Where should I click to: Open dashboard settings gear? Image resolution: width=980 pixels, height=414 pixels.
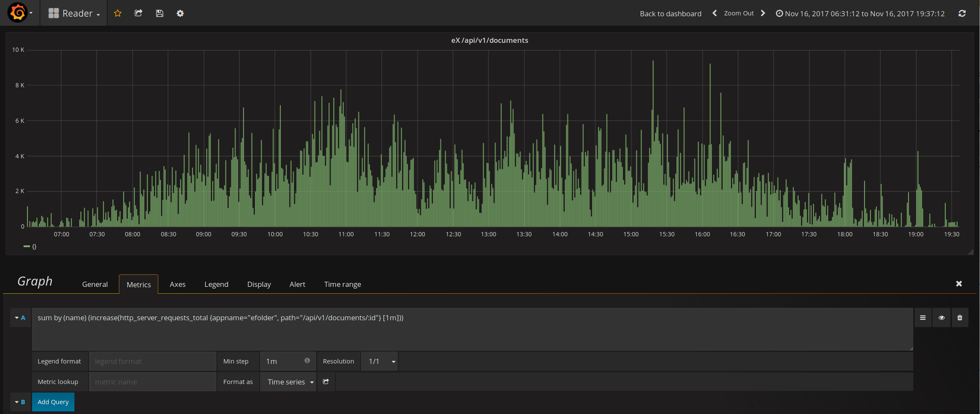coord(180,13)
